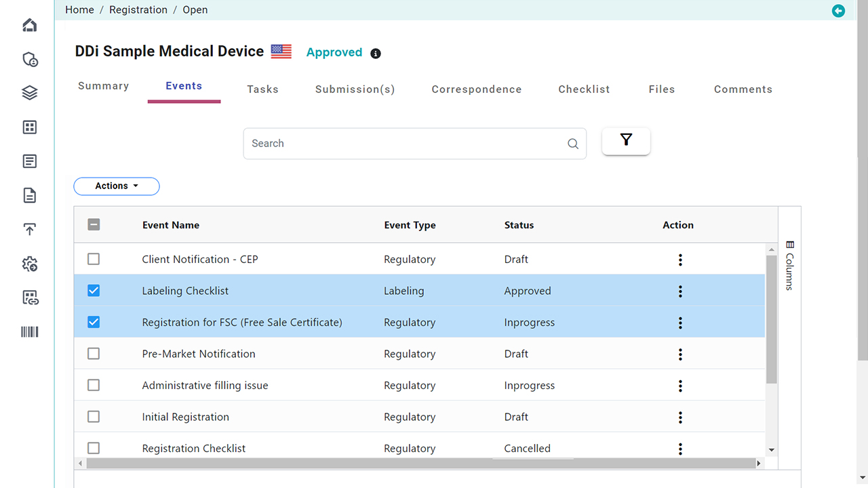Toggle the select-all header checkbox
Screen dimensions: 868x488
tap(94, 224)
